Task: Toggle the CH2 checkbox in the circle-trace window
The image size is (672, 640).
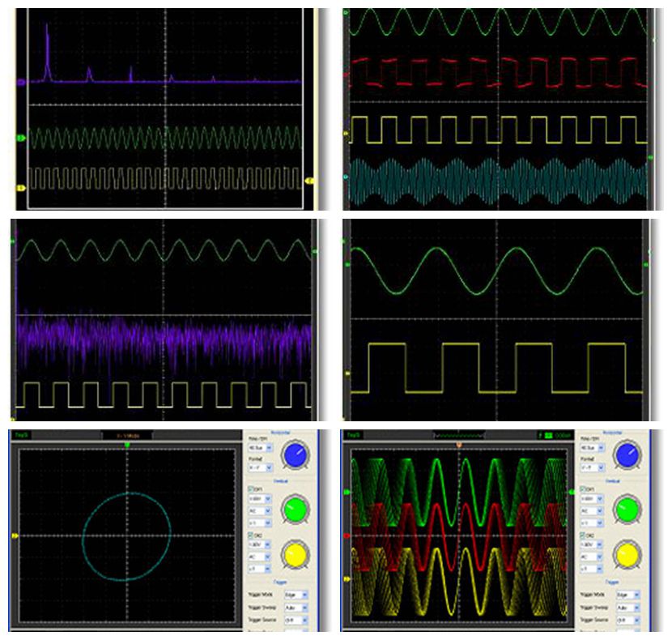Action: click(251, 535)
